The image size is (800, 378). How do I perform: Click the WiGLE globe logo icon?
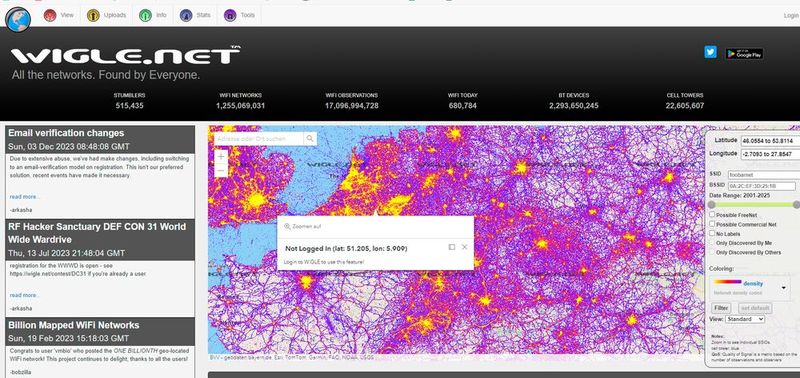click(x=18, y=19)
